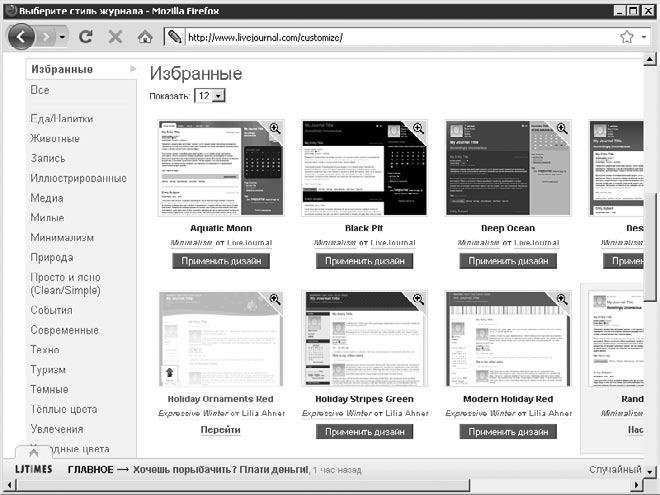Apply design for Modern Holiday Red
This screenshot has width=660, height=495.
[x=508, y=431]
